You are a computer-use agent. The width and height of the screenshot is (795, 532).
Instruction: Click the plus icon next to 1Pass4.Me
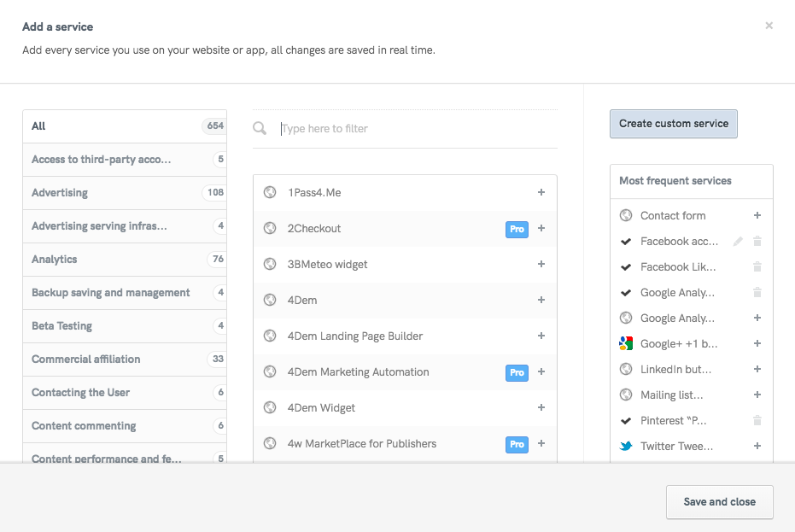point(541,193)
